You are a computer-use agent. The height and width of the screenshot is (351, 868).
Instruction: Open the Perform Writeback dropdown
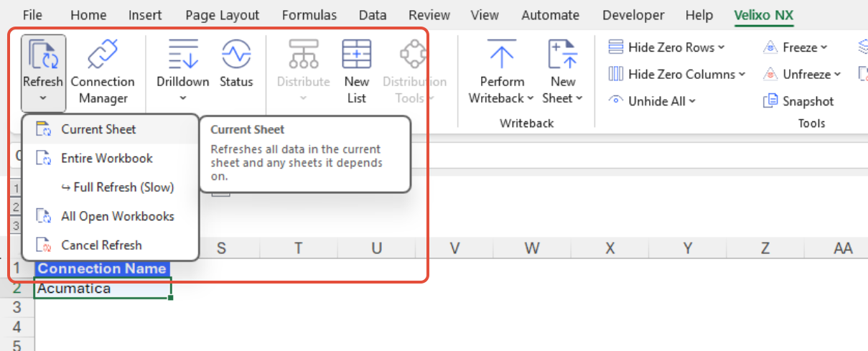[x=530, y=98]
